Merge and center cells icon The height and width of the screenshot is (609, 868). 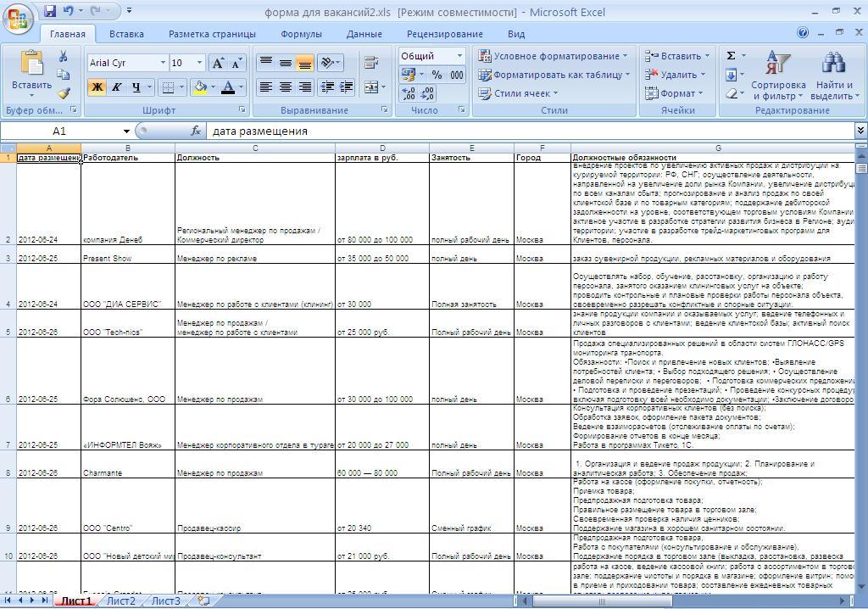point(371,87)
